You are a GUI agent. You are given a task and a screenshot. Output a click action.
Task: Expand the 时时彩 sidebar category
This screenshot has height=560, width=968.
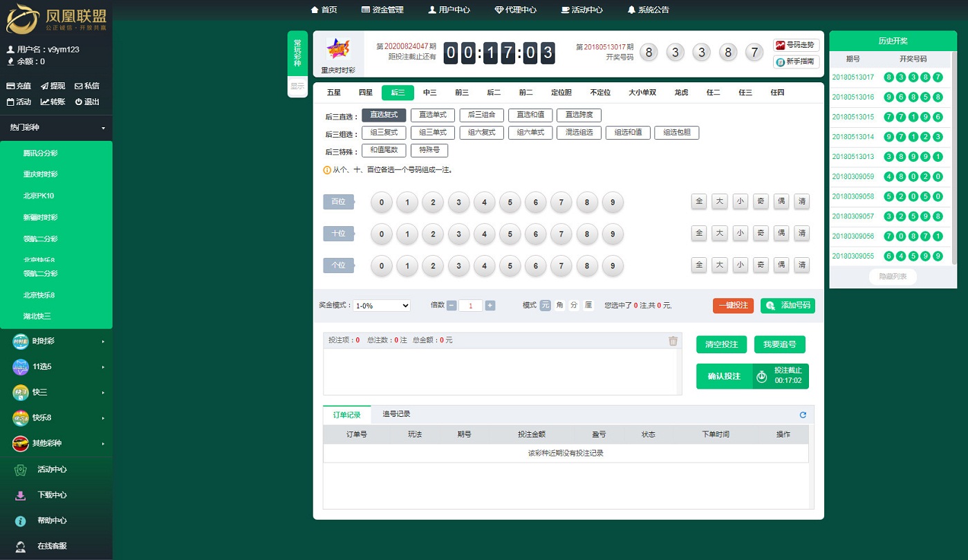click(59, 341)
